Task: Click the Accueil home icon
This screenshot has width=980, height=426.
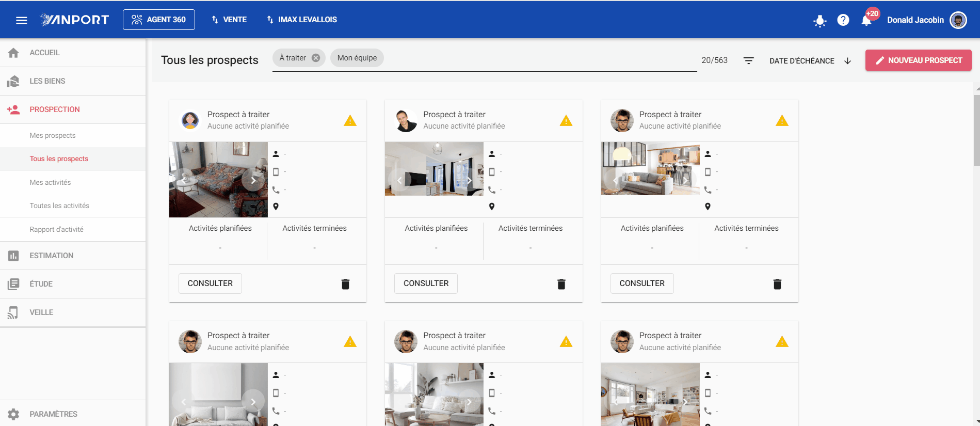Action: tap(13, 53)
